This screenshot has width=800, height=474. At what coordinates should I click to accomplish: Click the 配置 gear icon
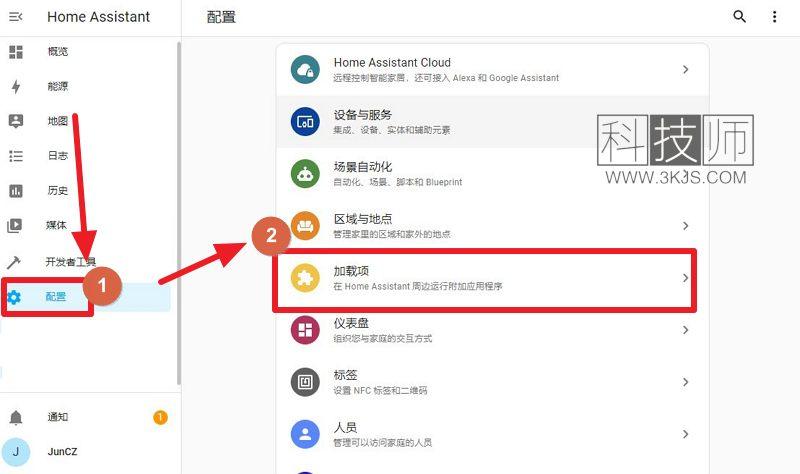click(14, 297)
